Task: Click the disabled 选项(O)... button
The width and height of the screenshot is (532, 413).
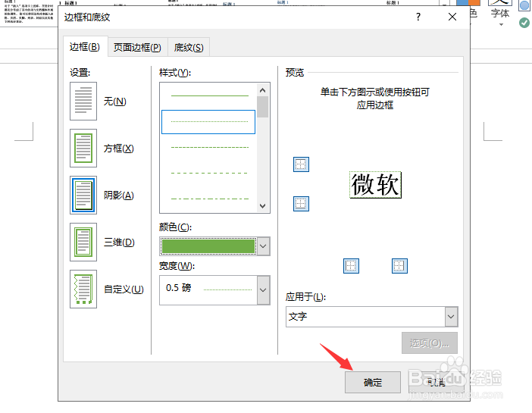Action: (430, 343)
